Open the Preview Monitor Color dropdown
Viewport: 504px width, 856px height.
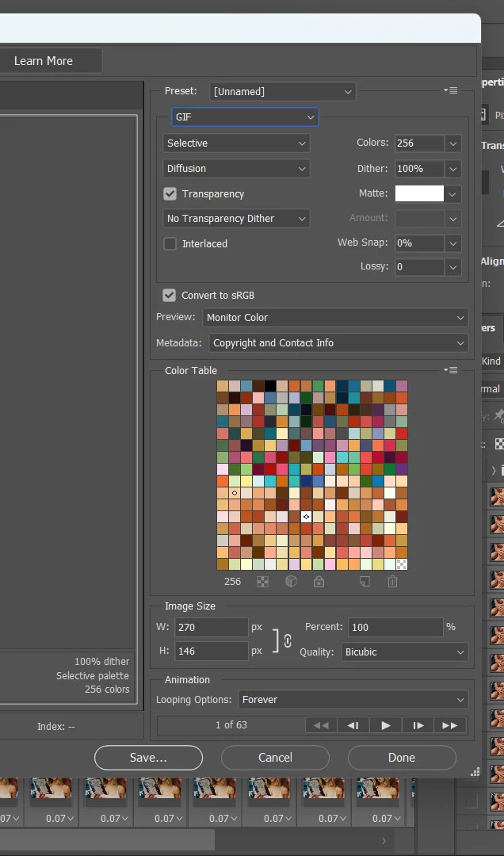pos(335,318)
